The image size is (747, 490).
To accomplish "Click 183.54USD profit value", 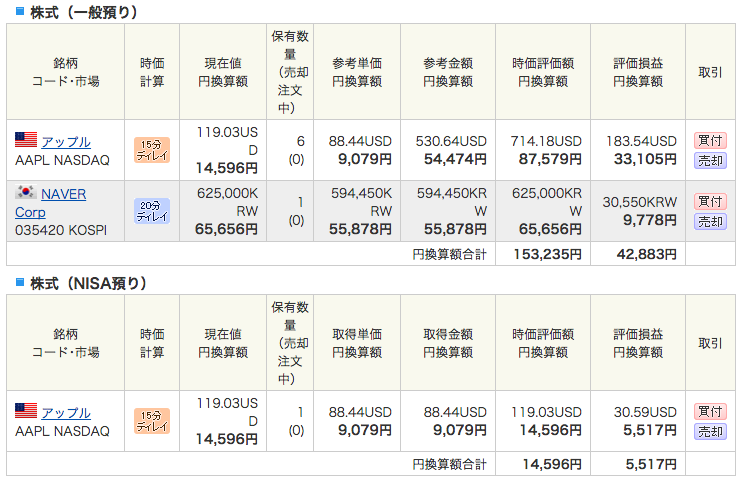I will click(x=641, y=141).
